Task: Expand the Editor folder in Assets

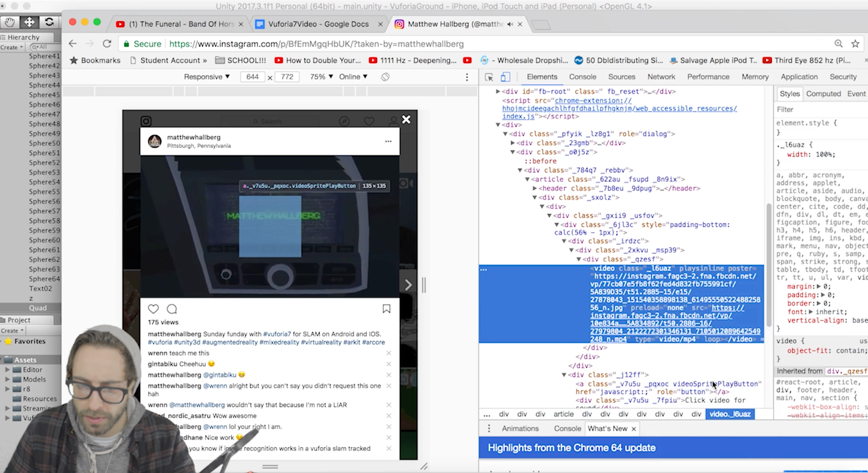Action: [7, 369]
